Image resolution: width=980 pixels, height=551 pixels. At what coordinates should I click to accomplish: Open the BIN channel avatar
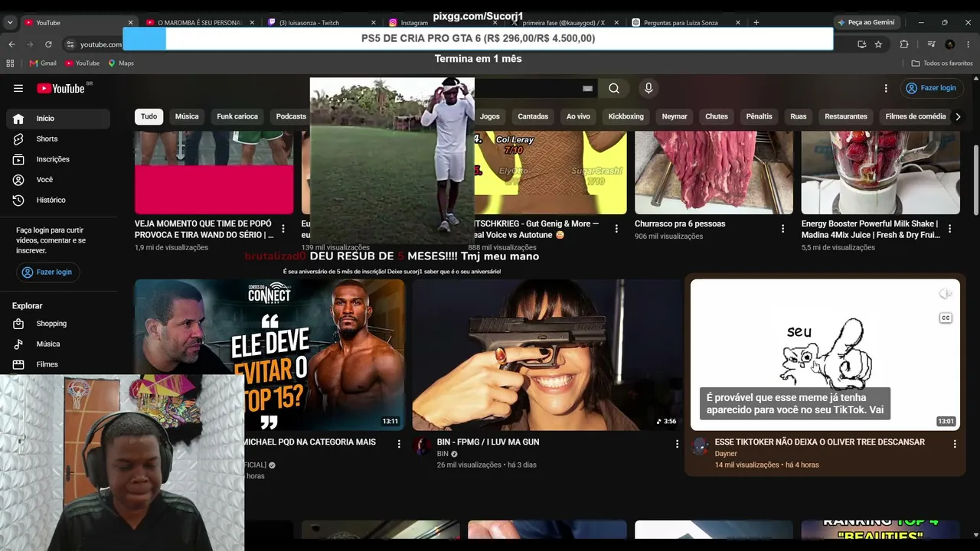pos(422,447)
